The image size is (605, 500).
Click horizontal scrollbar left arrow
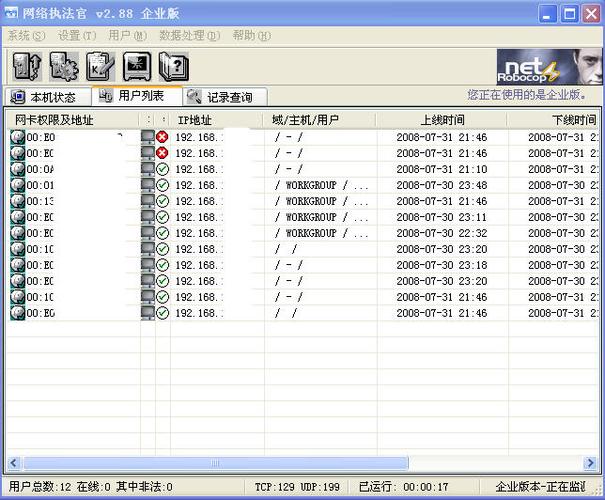tap(14, 463)
